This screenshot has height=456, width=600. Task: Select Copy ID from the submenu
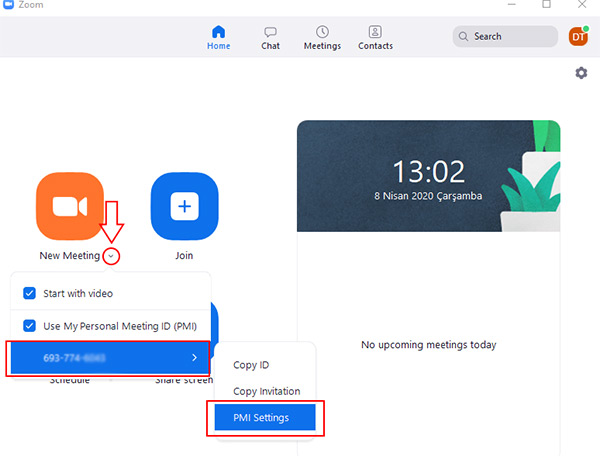(251, 365)
